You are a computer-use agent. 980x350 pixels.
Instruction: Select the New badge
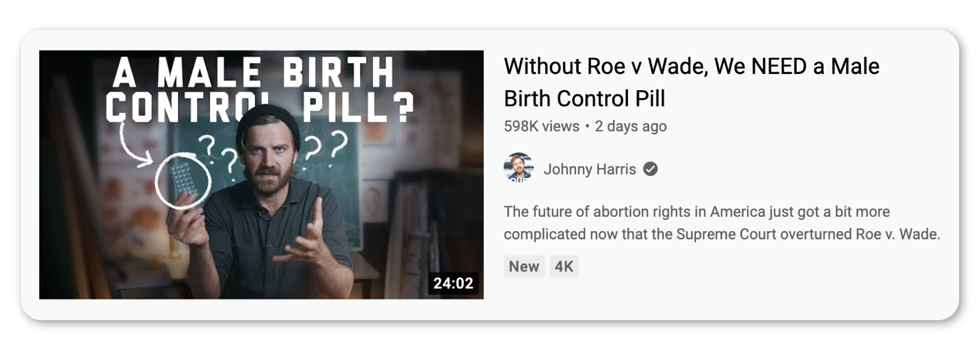click(524, 266)
